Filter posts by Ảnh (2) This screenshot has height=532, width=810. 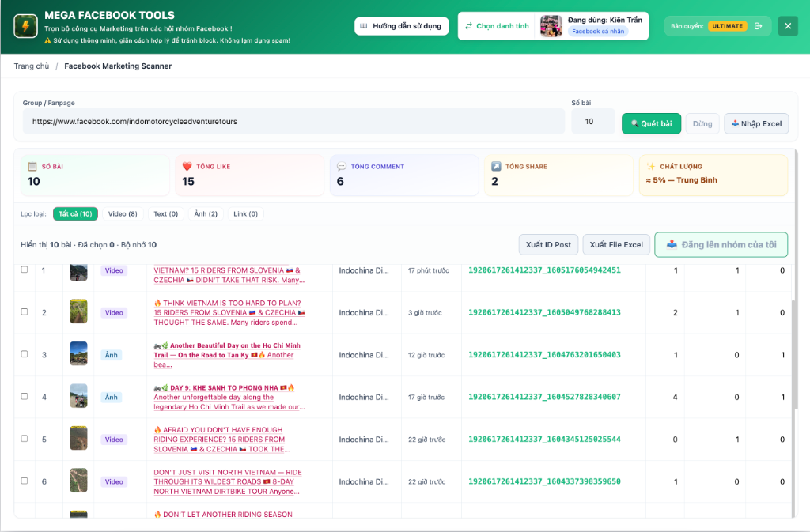206,213
